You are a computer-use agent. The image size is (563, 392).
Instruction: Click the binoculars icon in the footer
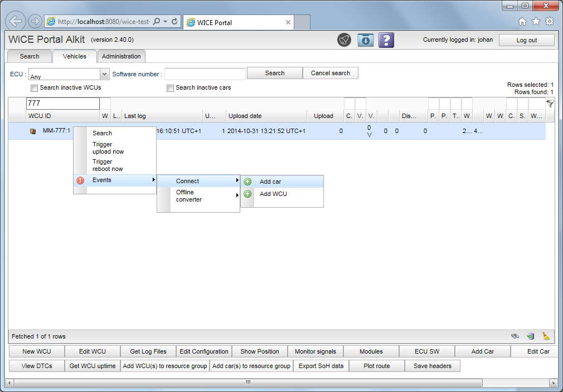coord(516,336)
